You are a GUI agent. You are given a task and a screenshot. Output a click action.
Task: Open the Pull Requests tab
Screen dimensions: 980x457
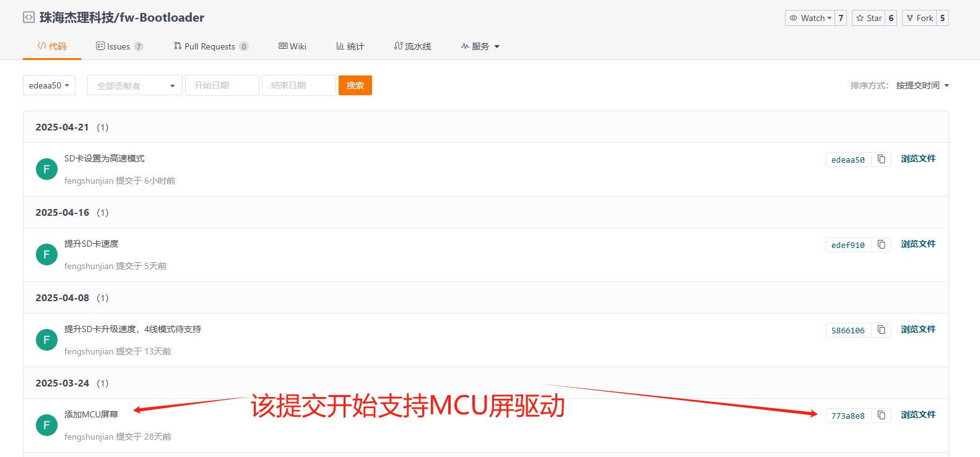pyautogui.click(x=210, y=46)
